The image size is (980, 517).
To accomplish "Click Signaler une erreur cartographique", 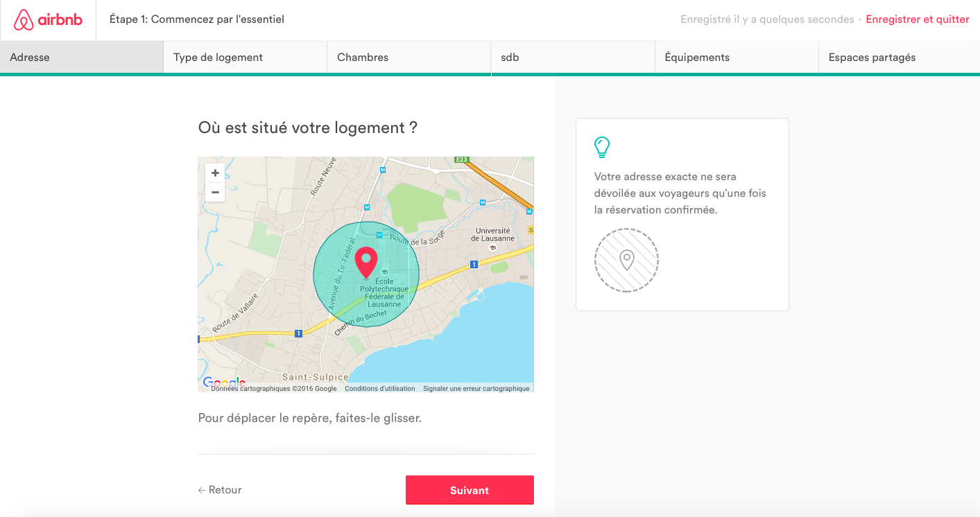I will pos(476,389).
